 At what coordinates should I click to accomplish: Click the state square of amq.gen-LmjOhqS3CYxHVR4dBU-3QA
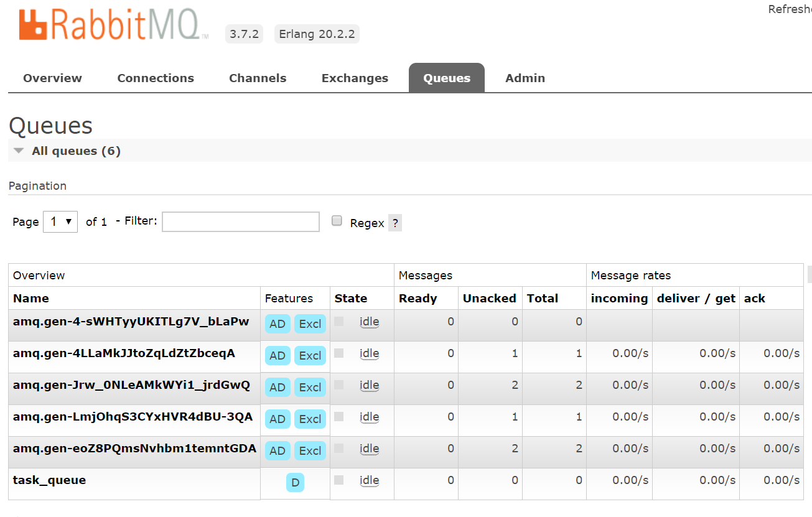click(339, 416)
